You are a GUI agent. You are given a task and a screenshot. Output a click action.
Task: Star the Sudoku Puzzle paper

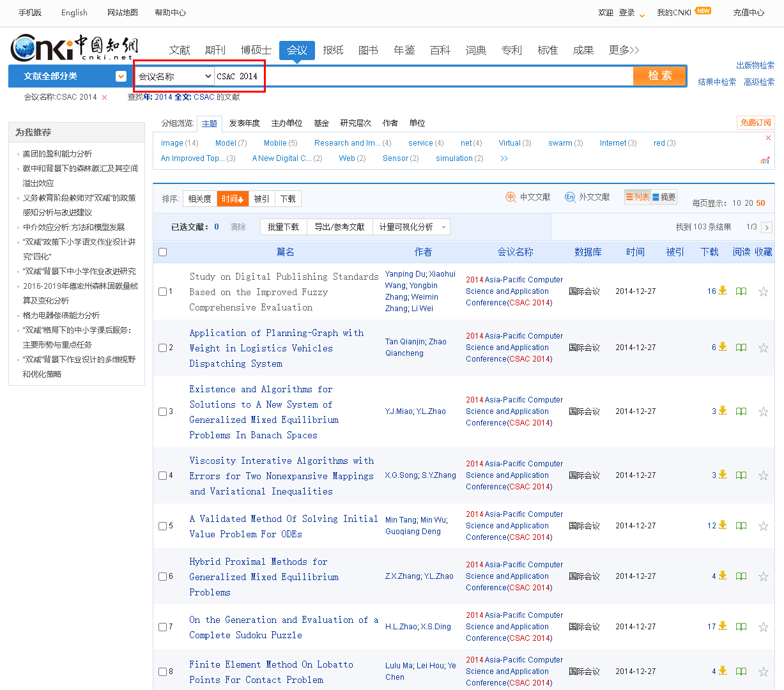763,627
